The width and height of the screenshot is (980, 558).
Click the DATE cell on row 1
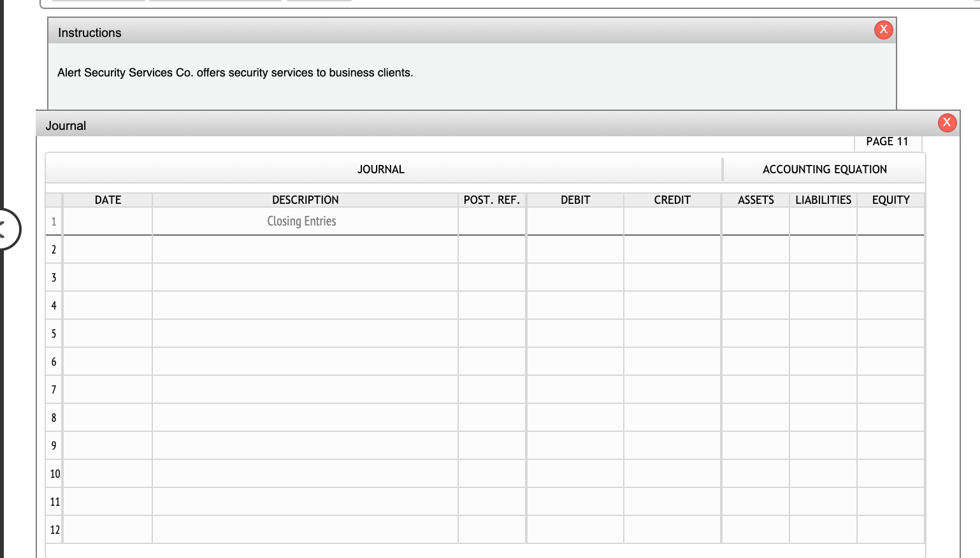[x=107, y=221]
